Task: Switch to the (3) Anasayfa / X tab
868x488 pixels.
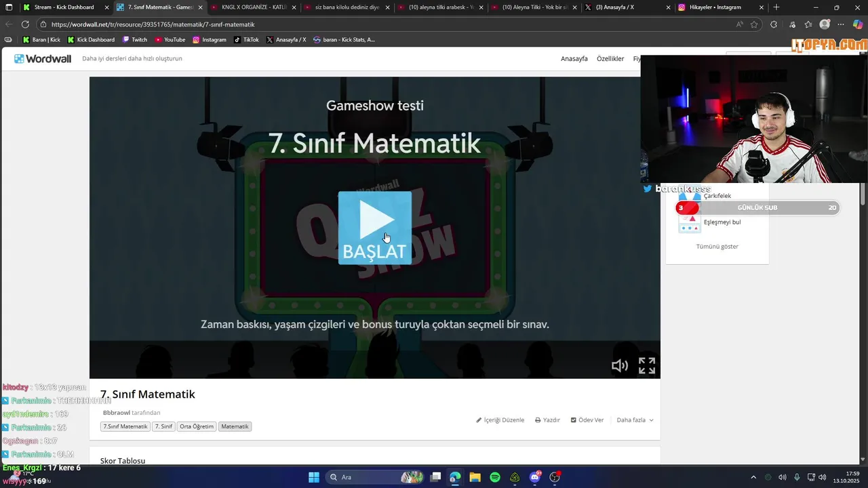Action: click(x=627, y=7)
